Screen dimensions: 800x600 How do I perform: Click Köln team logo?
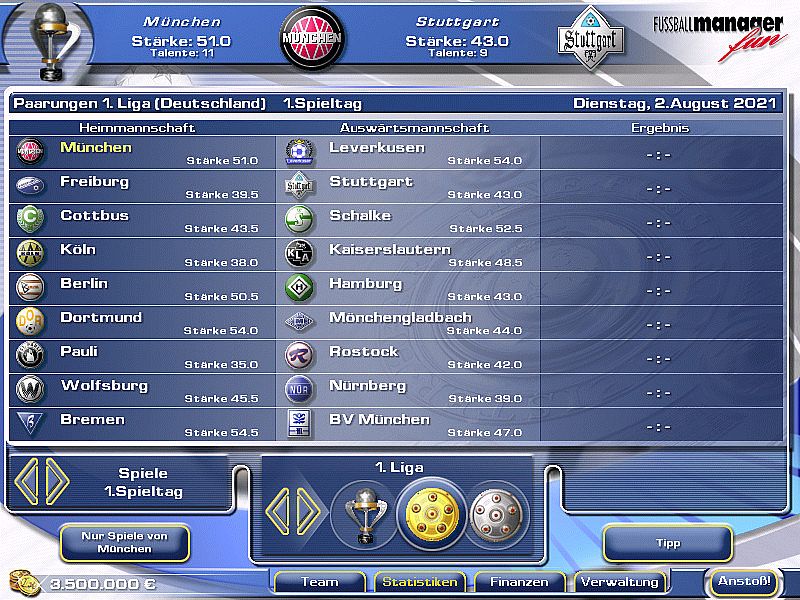tap(30, 254)
